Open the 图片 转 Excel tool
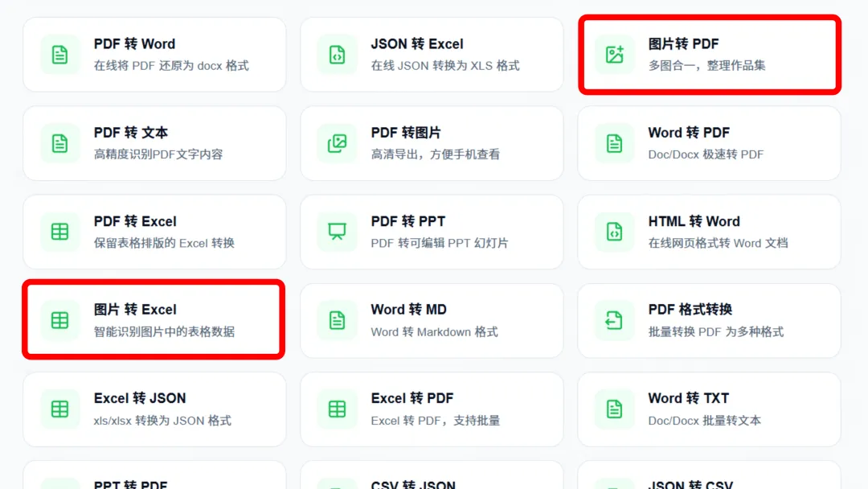 pyautogui.click(x=154, y=320)
